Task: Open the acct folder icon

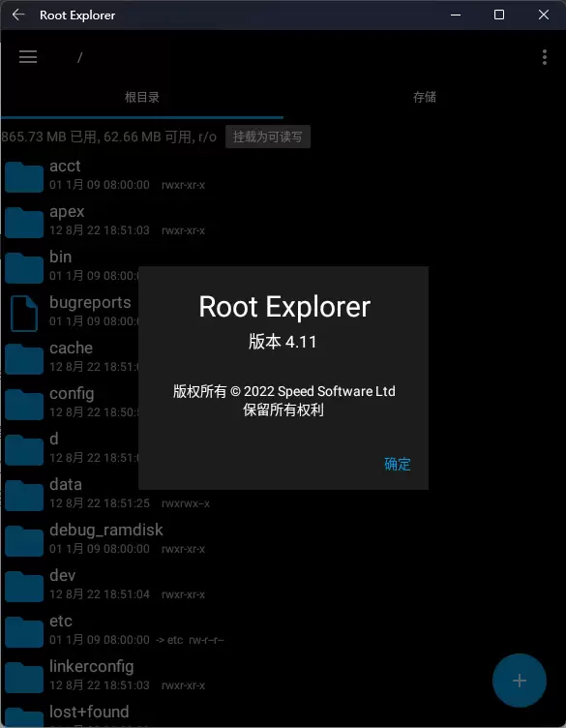Action: (x=24, y=176)
